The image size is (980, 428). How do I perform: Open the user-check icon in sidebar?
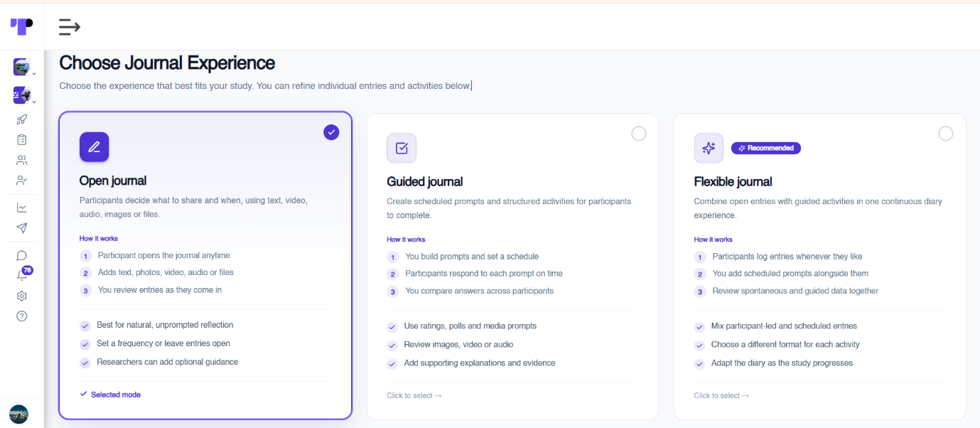pos(22,181)
